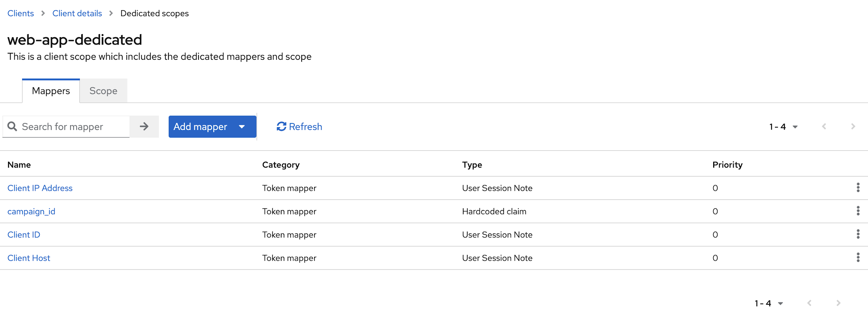Go to next page in top pagination
This screenshot has height=314, width=868.
coord(853,127)
